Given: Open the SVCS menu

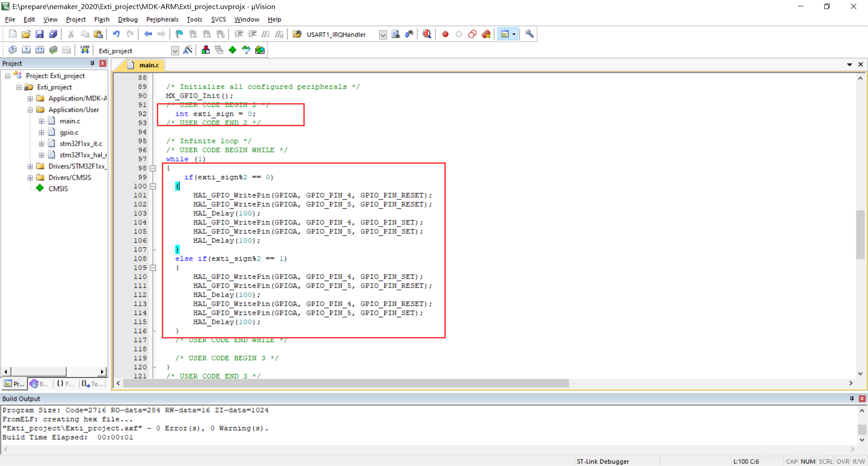Looking at the screenshot, I should point(218,19).
